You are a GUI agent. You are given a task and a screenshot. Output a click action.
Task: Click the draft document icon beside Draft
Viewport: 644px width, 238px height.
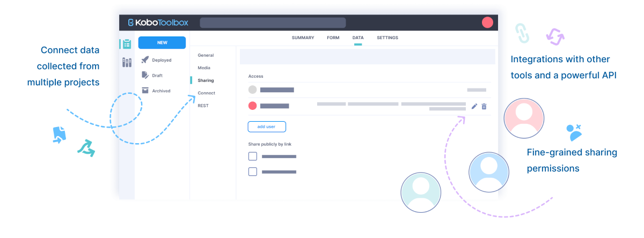tap(145, 76)
